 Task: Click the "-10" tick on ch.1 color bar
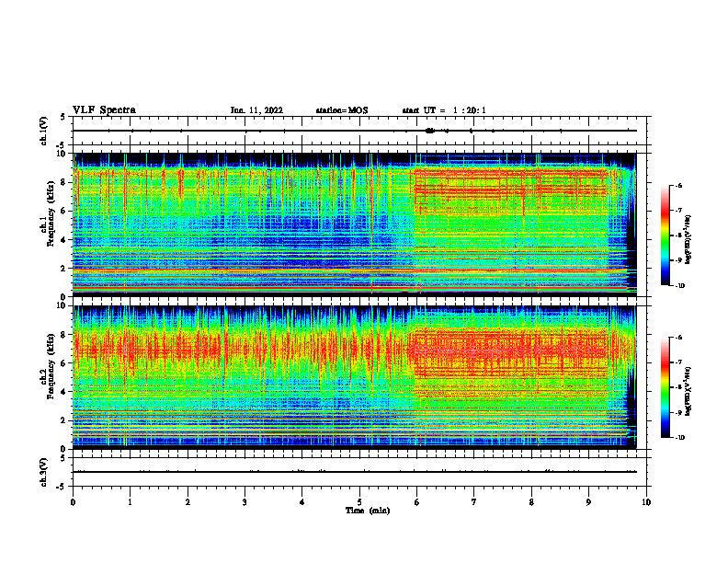coord(679,286)
